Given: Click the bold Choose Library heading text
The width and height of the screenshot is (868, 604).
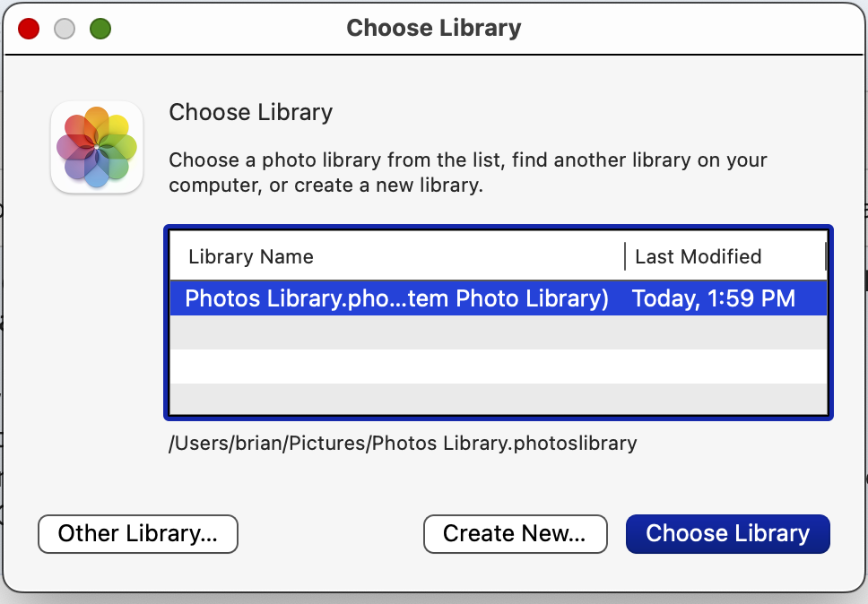Looking at the screenshot, I should point(251,113).
